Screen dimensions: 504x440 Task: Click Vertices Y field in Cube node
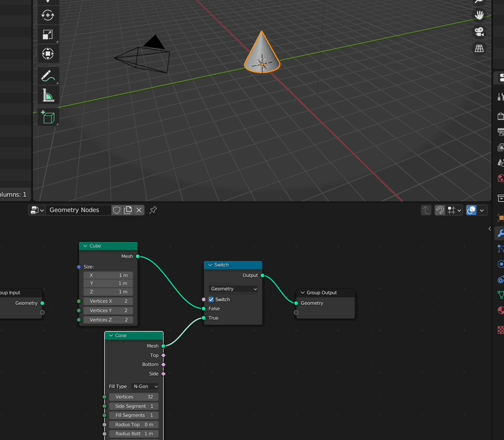108,311
